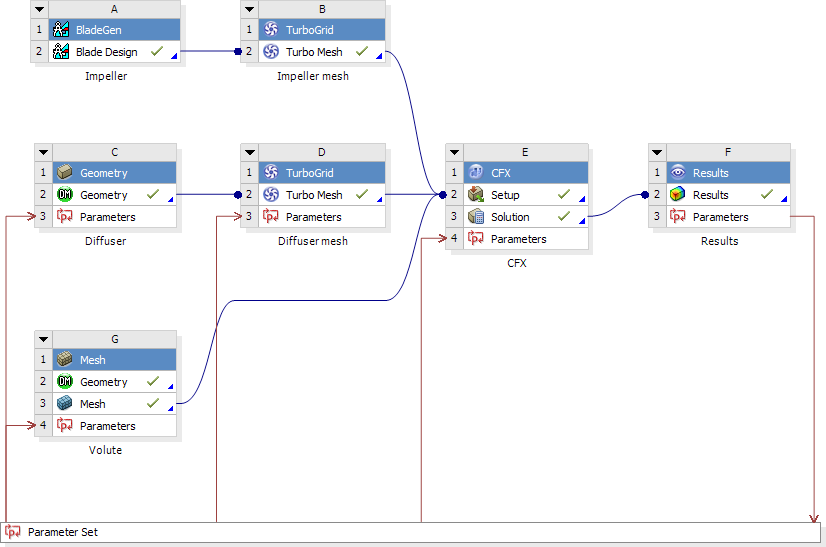Select Parameters cell in Diffuser system
The height and width of the screenshot is (547, 826).
coord(114,217)
